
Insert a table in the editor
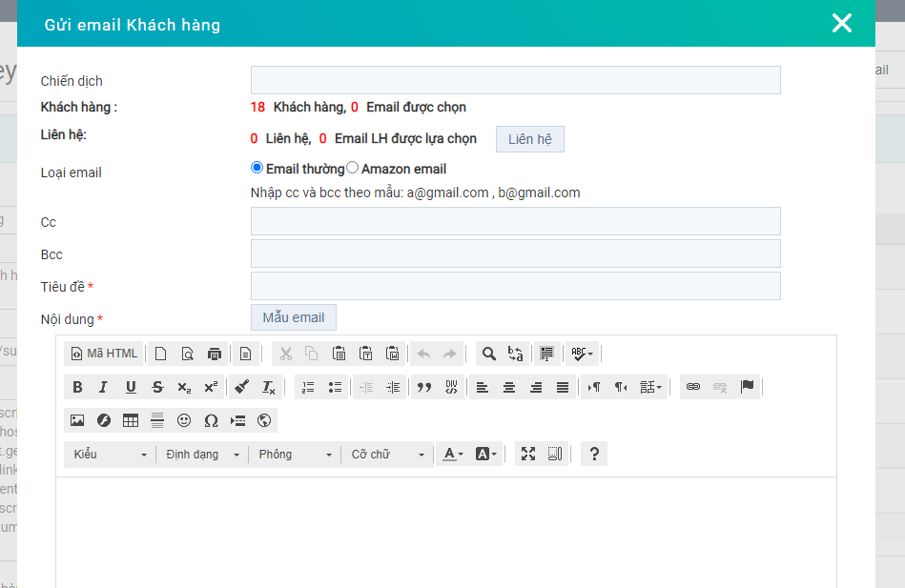pos(131,420)
